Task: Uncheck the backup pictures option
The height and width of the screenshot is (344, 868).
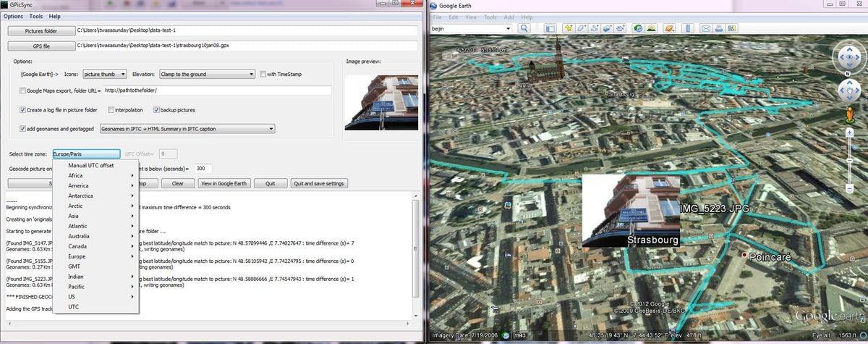Action: [156, 110]
